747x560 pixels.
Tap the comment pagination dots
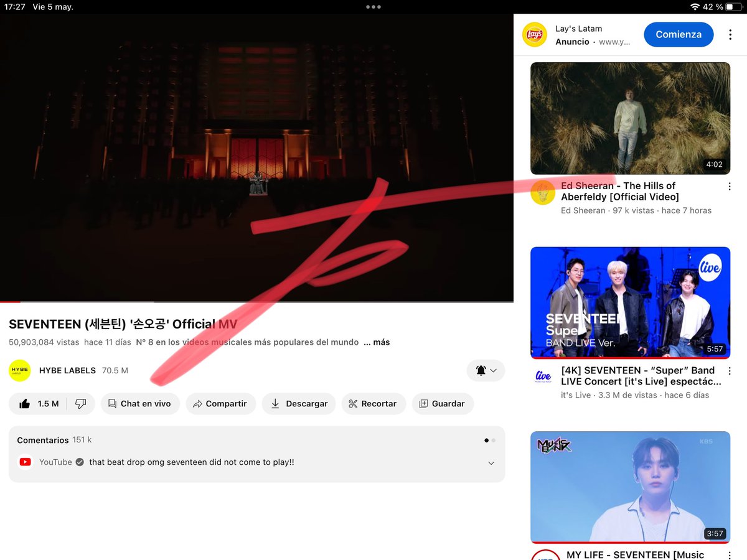pyautogui.click(x=490, y=440)
